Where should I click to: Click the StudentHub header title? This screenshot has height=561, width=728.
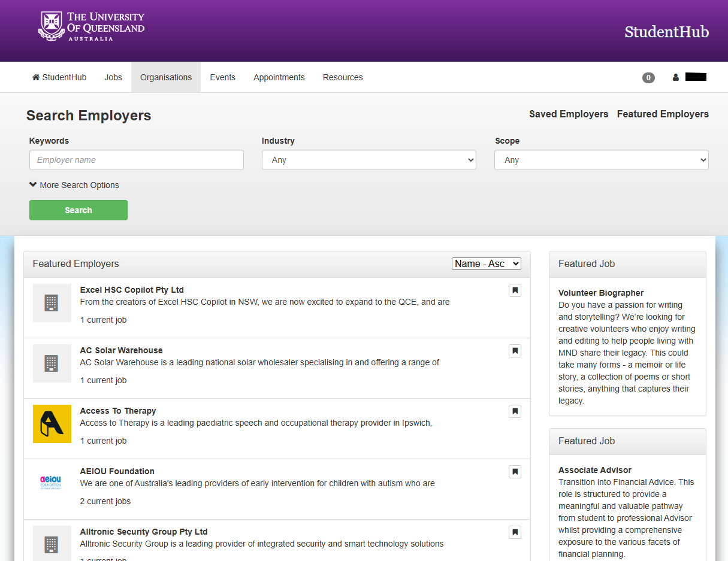pos(666,32)
